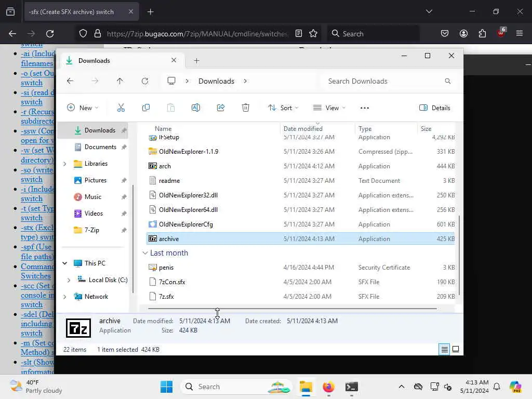Open the weather widget on taskbar
The image size is (532, 399).
coord(36,387)
